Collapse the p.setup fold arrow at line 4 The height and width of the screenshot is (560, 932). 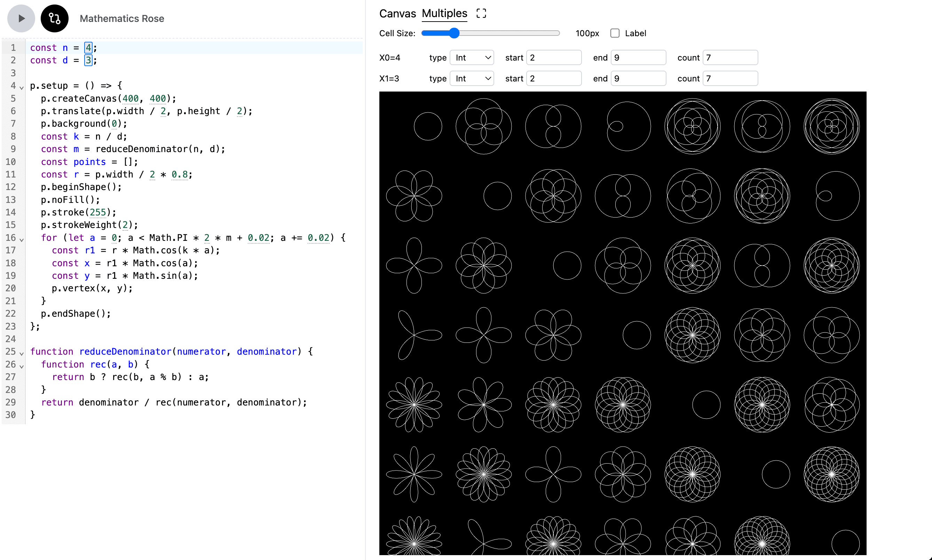[x=22, y=88]
